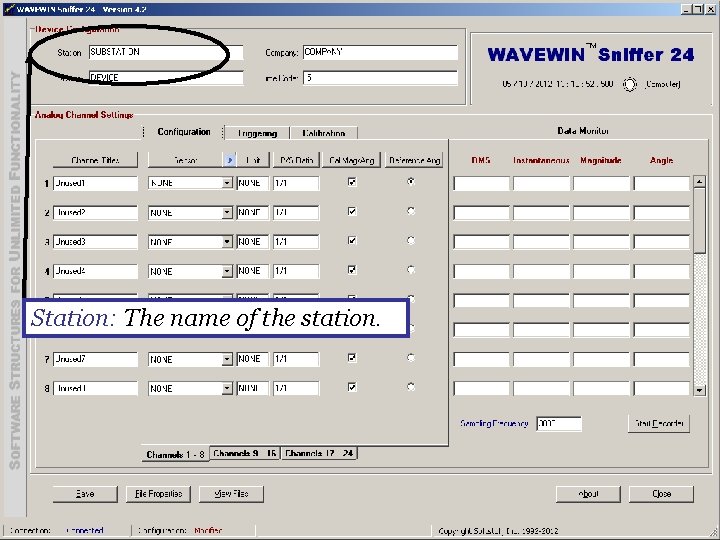Click the Start Recorder button

pyautogui.click(x=659, y=423)
